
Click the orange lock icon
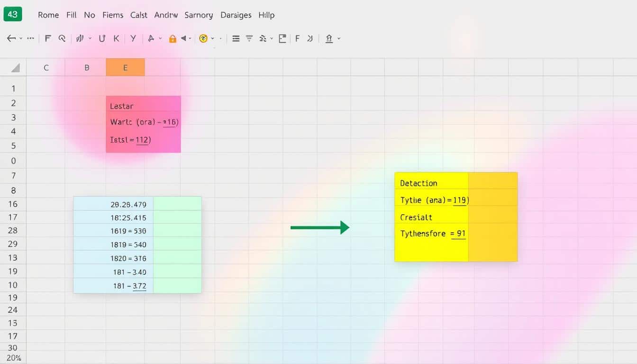point(173,39)
